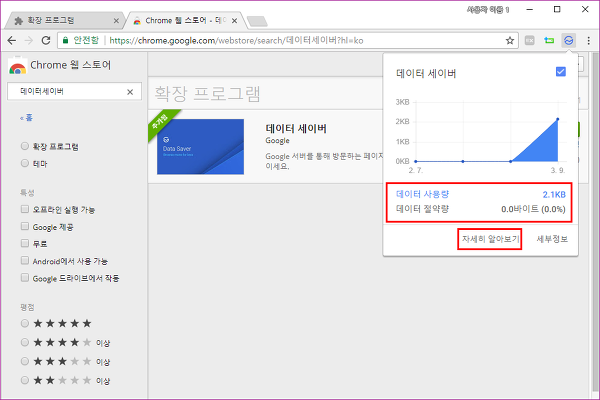
Task: Click the 2.1KB usage value
Action: coord(554,194)
